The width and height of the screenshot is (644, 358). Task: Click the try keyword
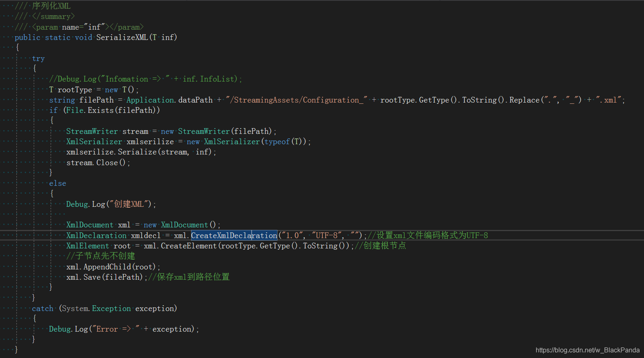[38, 58]
